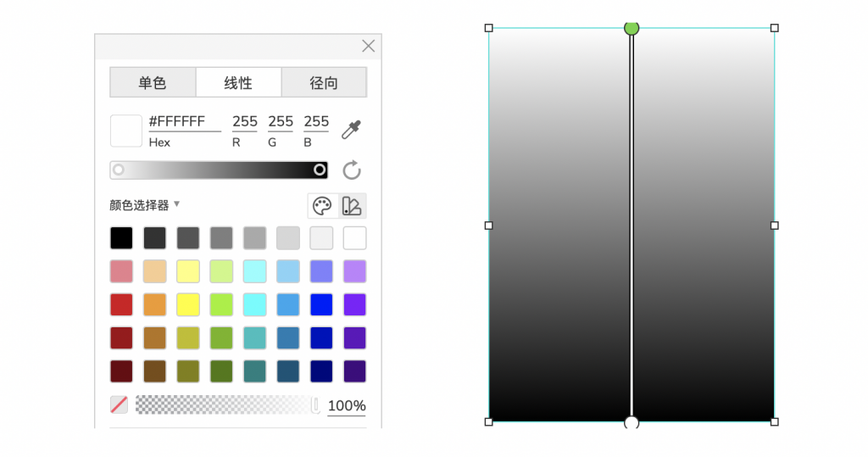Close the color panel with X
The image size is (868, 457).
368,46
